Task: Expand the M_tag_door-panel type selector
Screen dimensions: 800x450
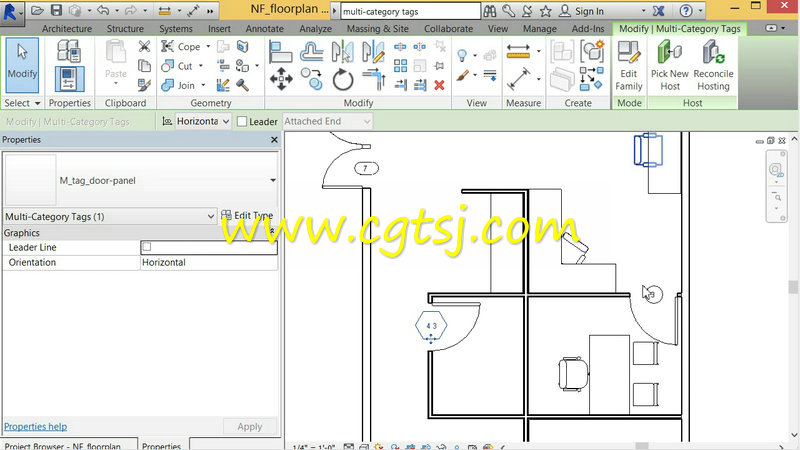Action: pyautogui.click(x=273, y=180)
